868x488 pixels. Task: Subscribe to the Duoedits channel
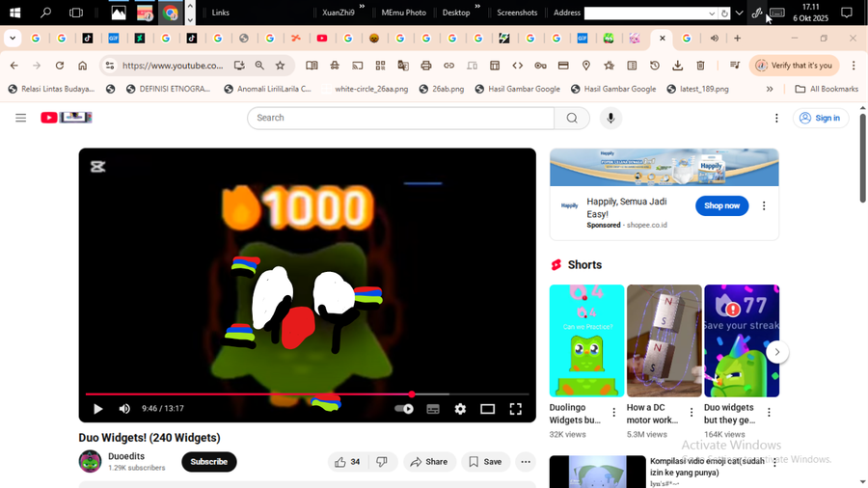pyautogui.click(x=208, y=462)
